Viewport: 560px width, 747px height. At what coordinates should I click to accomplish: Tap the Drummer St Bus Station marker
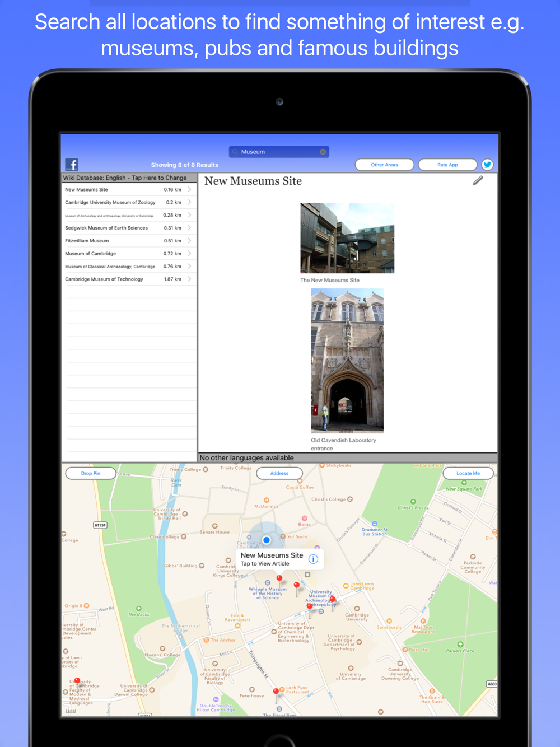(375, 524)
